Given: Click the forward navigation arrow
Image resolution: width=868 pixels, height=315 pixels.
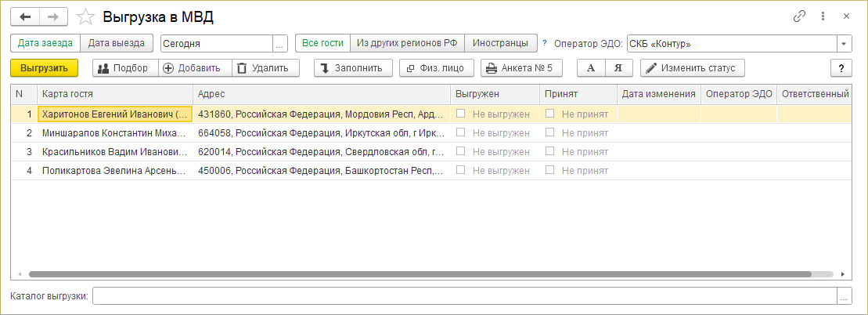Looking at the screenshot, I should click(x=53, y=16).
